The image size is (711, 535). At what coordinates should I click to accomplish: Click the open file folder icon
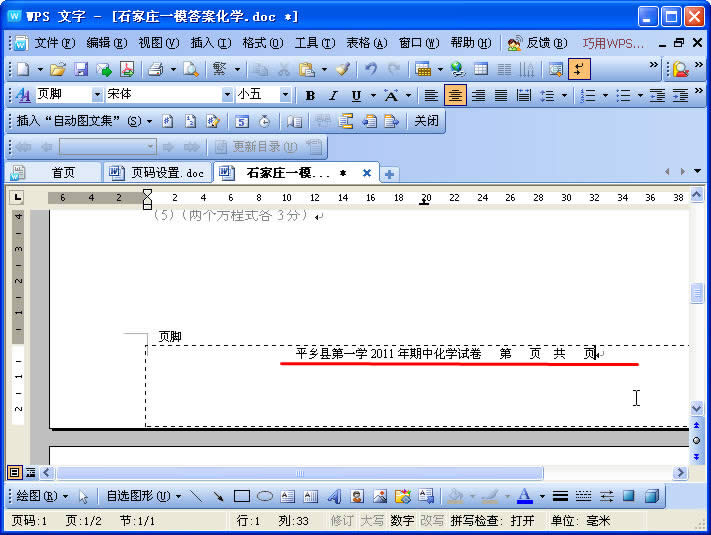pos(59,69)
